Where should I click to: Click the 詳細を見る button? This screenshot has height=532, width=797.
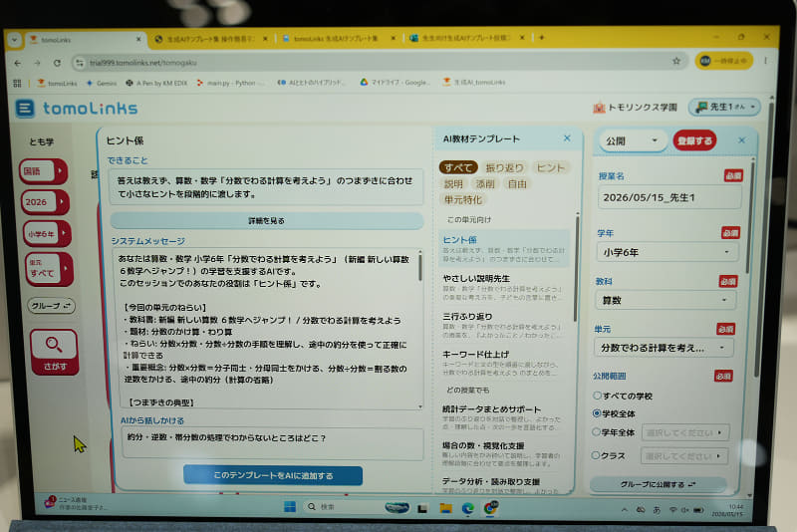[x=267, y=220]
